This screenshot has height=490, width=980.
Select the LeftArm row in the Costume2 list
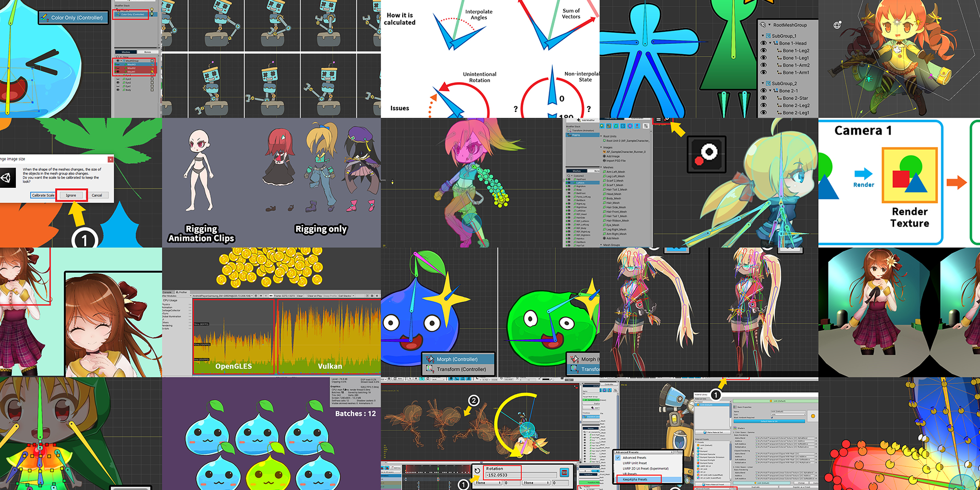pyautogui.click(x=582, y=183)
